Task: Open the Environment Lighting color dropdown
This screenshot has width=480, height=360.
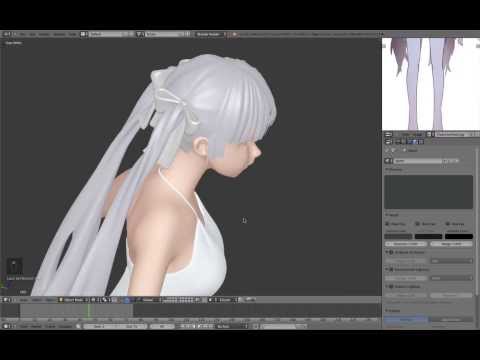Action: click(x=451, y=278)
